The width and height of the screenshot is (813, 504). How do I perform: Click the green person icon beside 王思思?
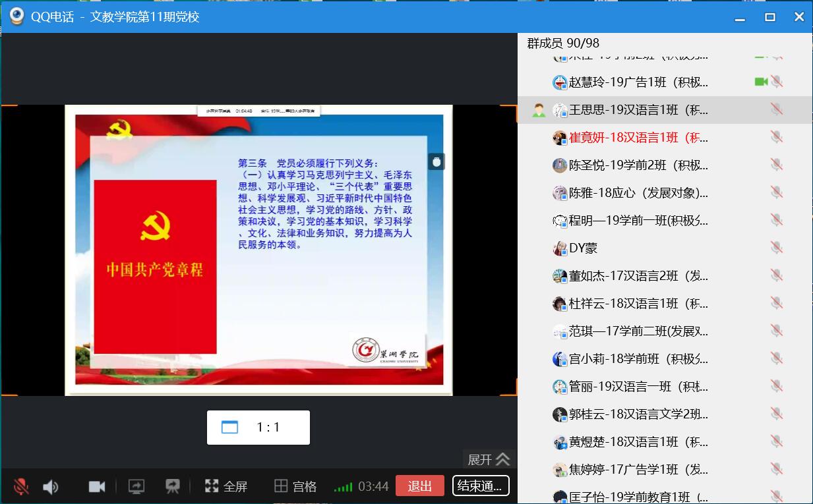(539, 110)
